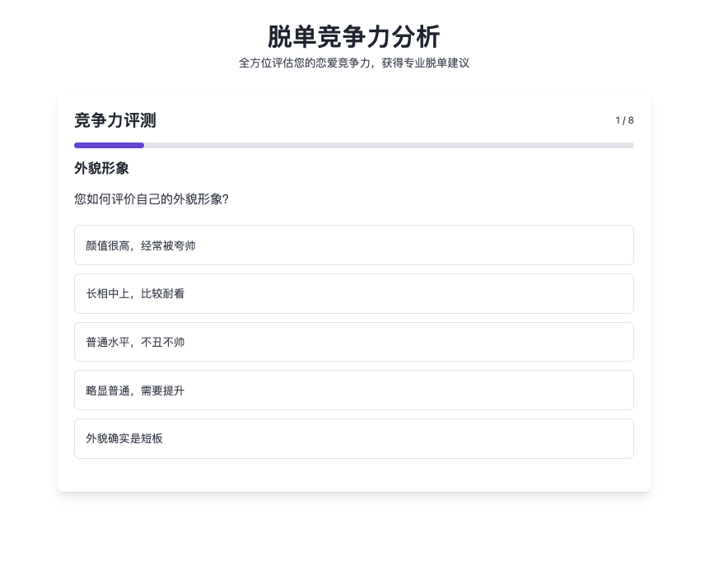
Task: Click the gray unfilled progress track
Action: click(x=389, y=146)
